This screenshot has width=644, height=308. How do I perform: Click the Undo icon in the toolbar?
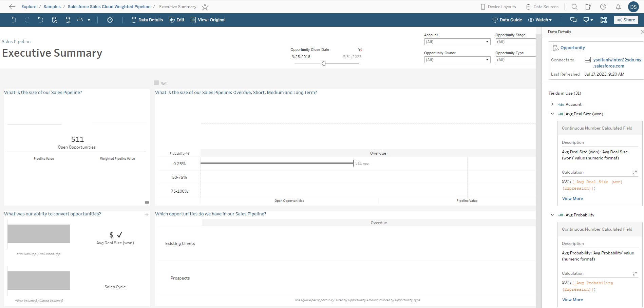point(14,20)
